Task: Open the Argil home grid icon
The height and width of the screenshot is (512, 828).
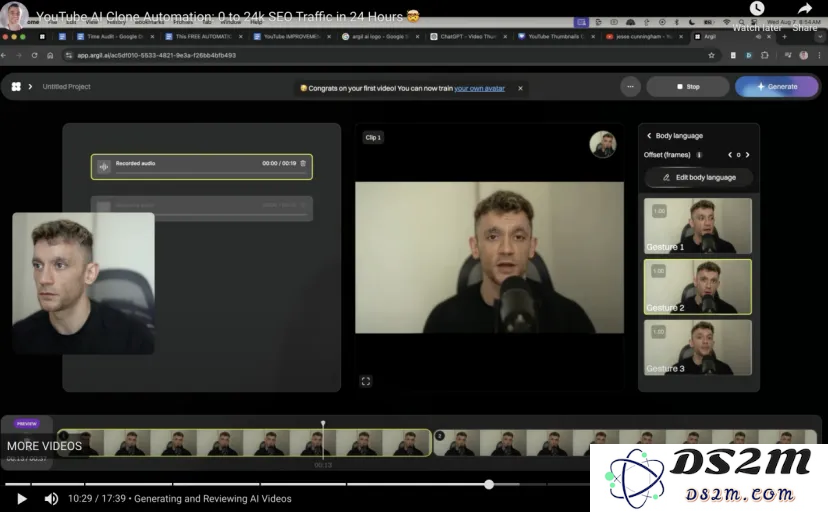Action: click(16, 87)
